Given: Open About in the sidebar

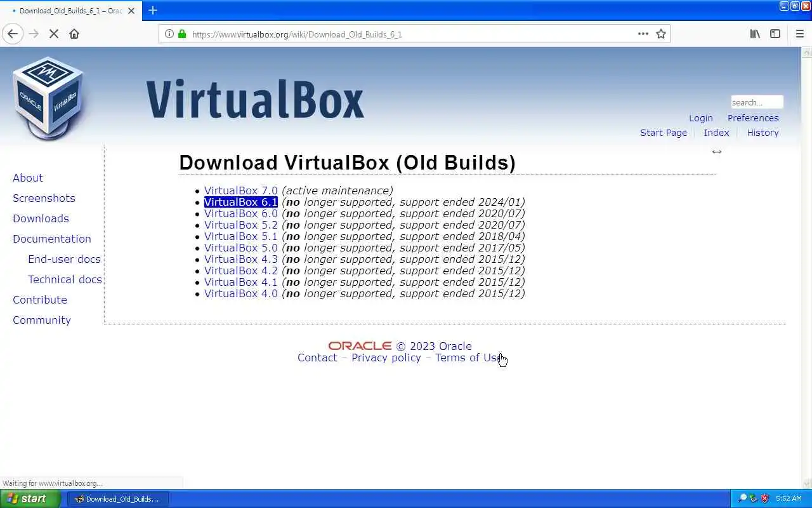Looking at the screenshot, I should click(28, 178).
